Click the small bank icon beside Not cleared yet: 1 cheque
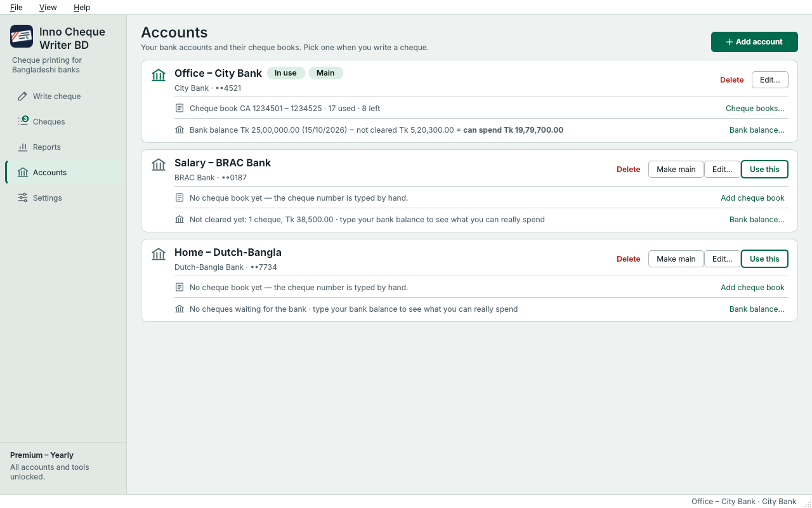Image resolution: width=812 pixels, height=508 pixels. tap(180, 220)
